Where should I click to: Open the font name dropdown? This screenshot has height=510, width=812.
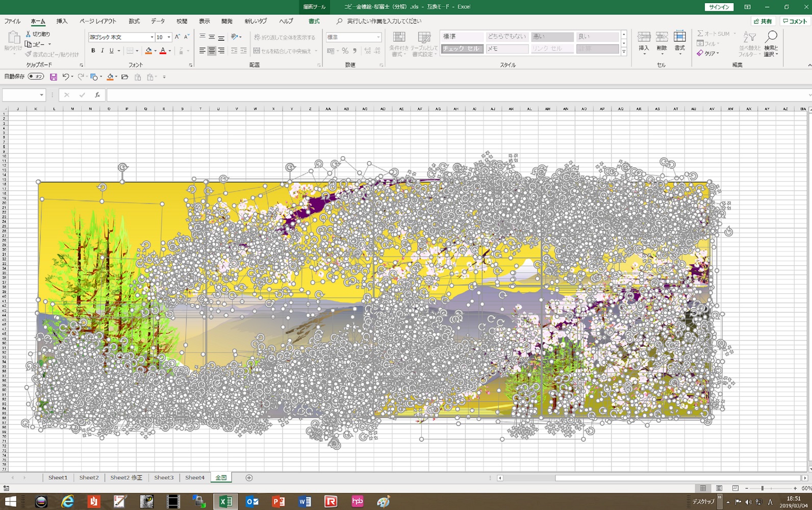coord(151,37)
